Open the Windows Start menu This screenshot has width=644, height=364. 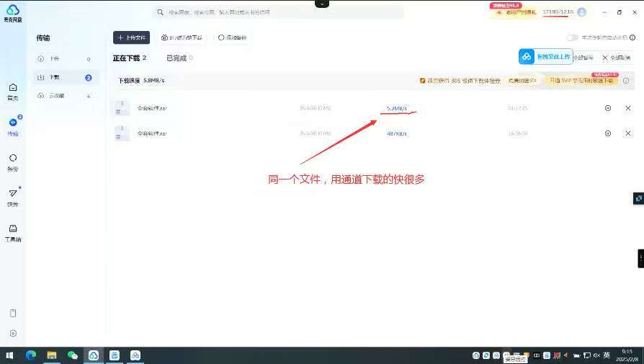tap(9, 355)
